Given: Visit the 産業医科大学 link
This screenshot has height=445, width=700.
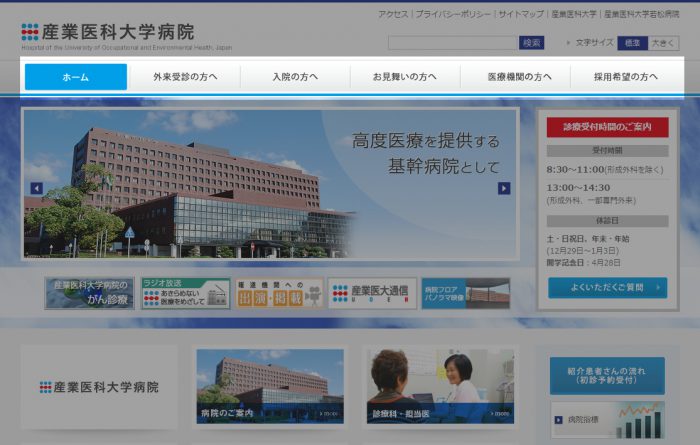Looking at the screenshot, I should tap(574, 14).
